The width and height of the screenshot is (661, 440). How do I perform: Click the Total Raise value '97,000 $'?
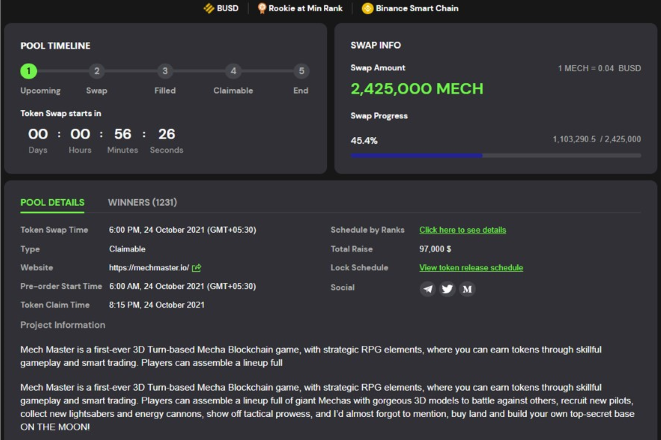435,249
